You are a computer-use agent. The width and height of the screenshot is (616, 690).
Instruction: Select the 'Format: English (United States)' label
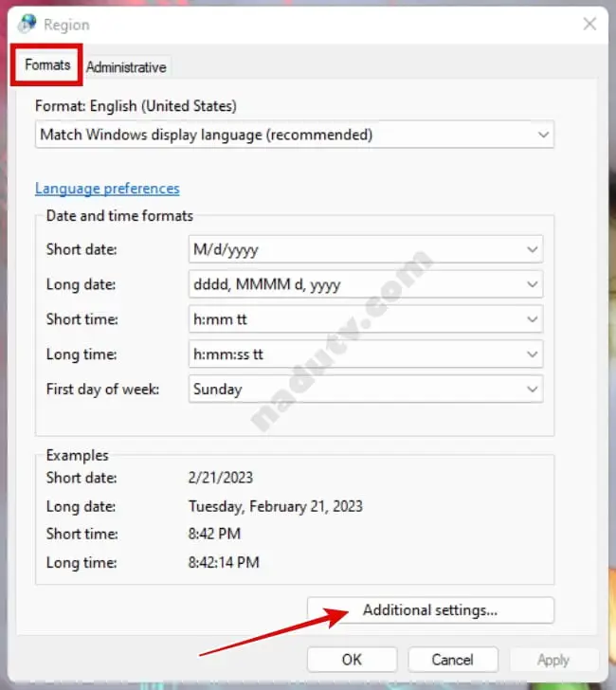(136, 106)
